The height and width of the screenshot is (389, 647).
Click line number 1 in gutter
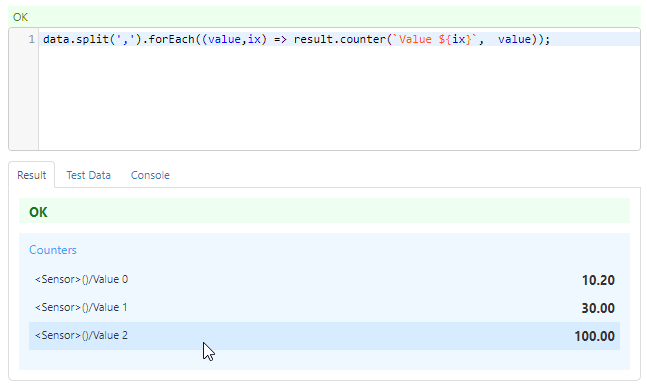coord(31,39)
